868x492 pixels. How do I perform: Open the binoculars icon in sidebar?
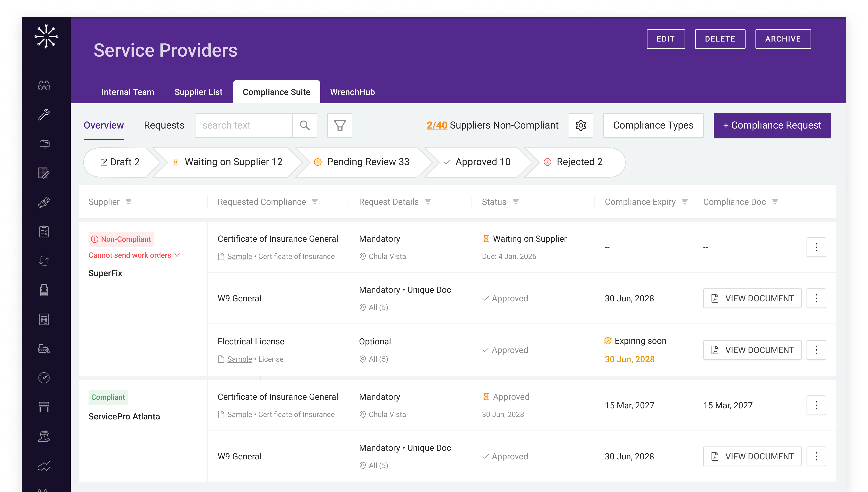[x=44, y=85]
